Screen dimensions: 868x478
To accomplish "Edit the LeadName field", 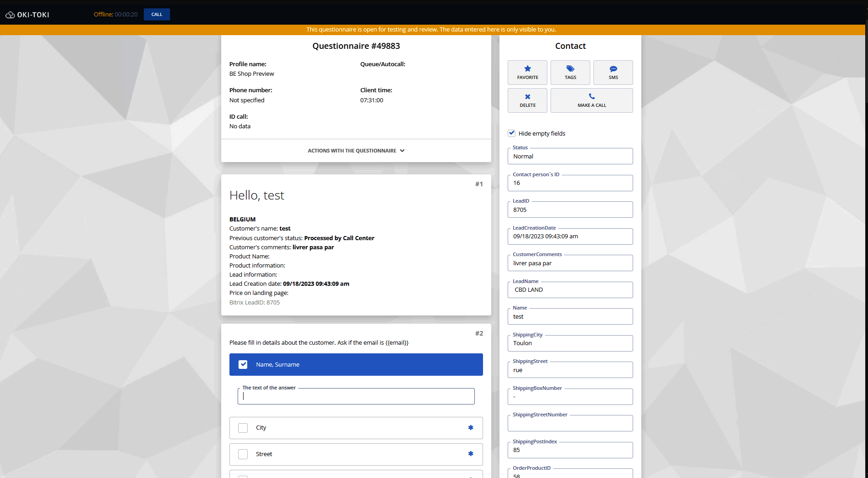I will coord(570,290).
